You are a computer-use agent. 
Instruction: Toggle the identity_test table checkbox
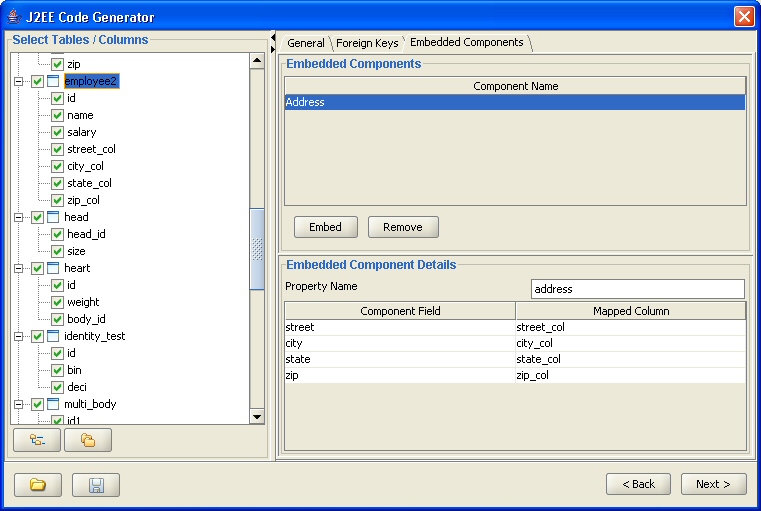pyautogui.click(x=37, y=336)
